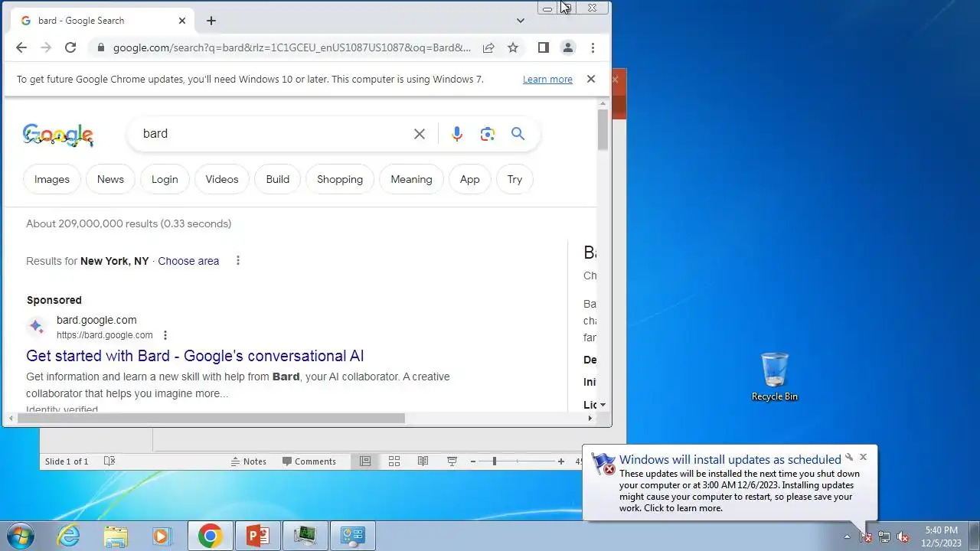Open the Recycle Bin on the desktop
This screenshot has width=980, height=551.
(775, 377)
